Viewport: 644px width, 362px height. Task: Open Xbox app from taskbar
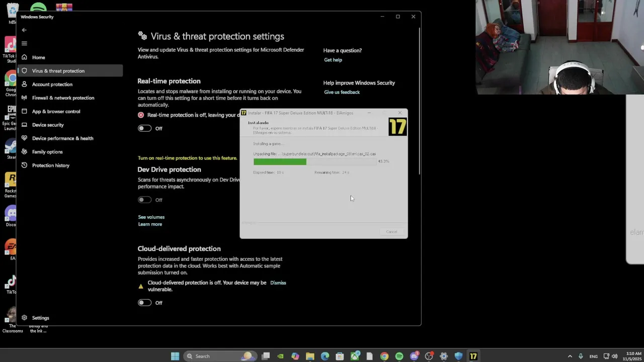355,356
